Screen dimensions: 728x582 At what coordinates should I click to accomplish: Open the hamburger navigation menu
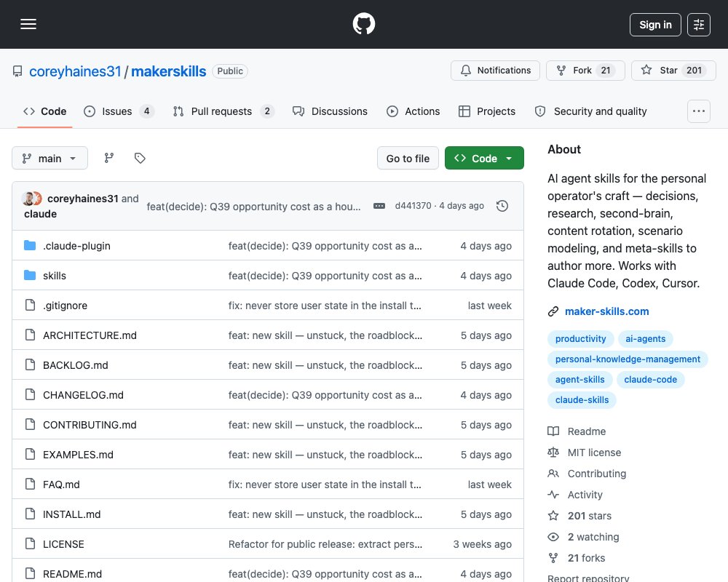(x=28, y=24)
